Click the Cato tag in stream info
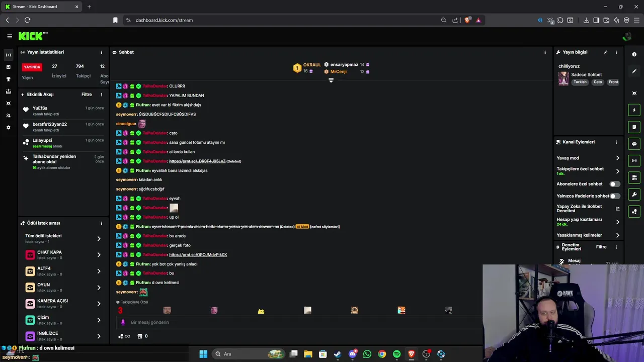Image resolution: width=644 pixels, height=362 pixels. tap(598, 82)
